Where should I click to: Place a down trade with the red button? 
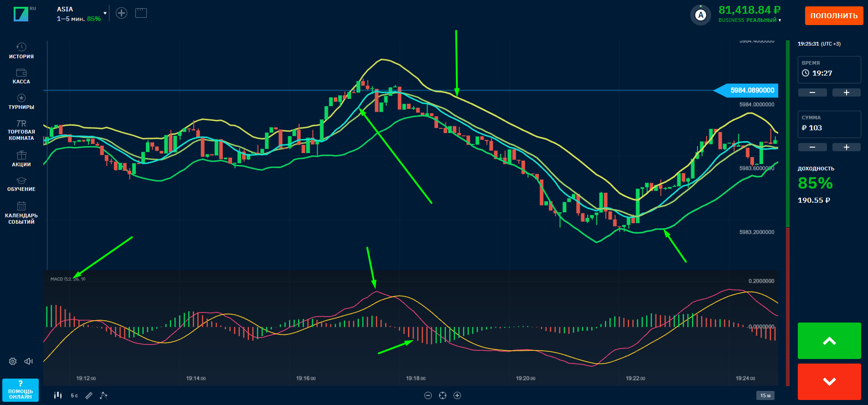[829, 382]
